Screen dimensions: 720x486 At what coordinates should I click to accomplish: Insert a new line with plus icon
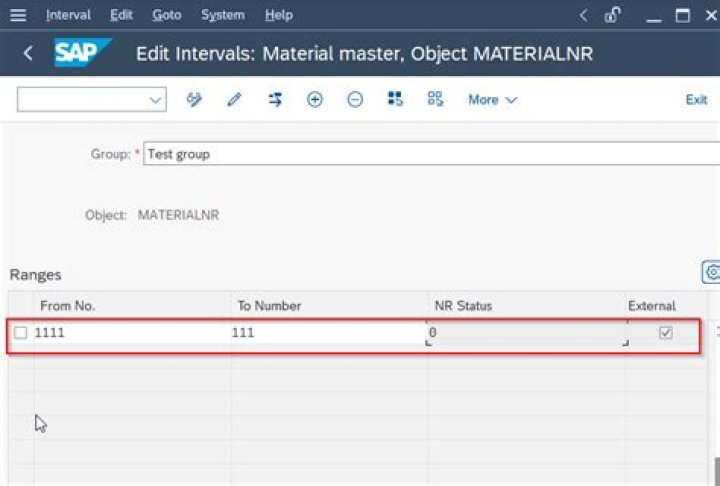click(315, 100)
